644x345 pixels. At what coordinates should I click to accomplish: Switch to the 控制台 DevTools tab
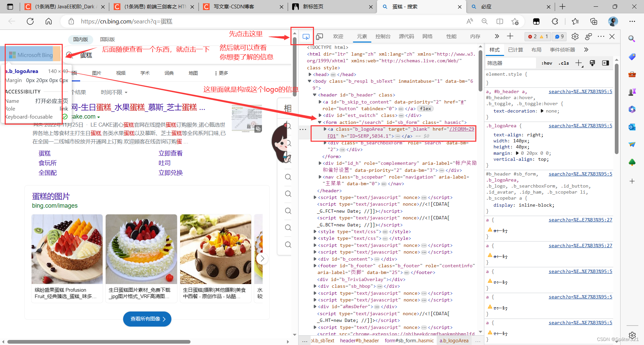click(383, 37)
